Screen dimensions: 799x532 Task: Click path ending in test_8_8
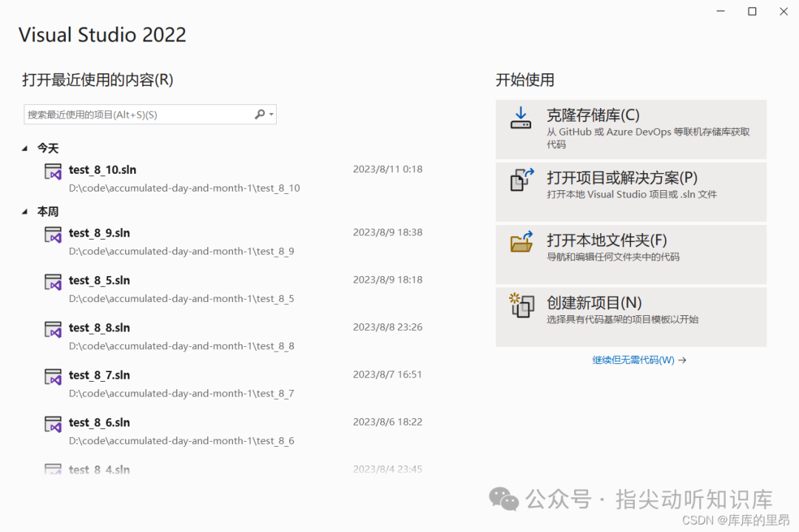[x=181, y=346]
